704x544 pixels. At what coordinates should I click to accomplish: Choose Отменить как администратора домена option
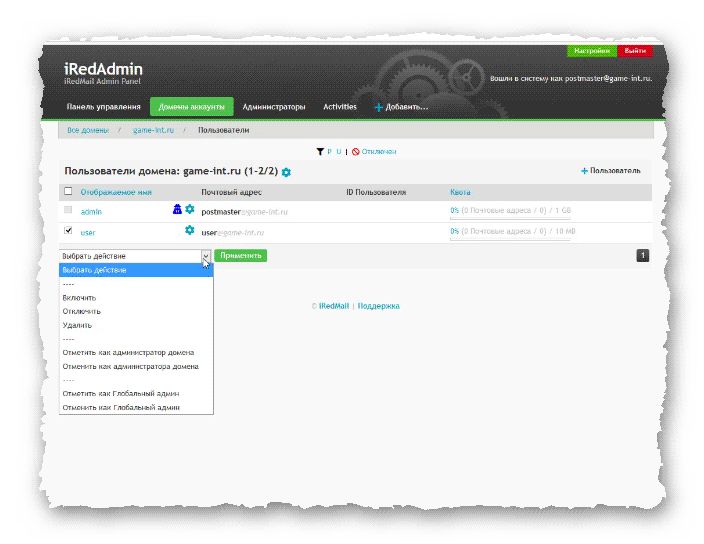(130, 367)
